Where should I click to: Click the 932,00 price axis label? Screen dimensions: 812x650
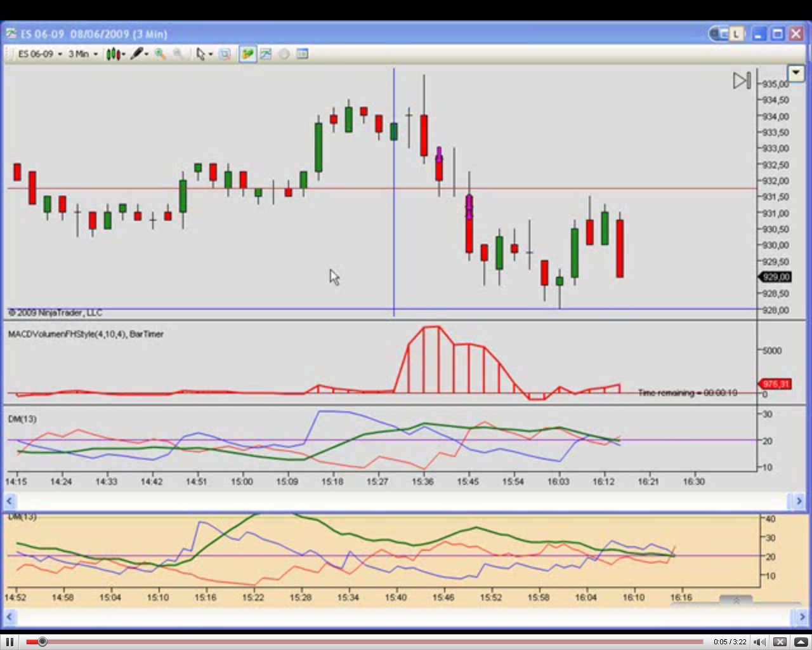pos(776,181)
